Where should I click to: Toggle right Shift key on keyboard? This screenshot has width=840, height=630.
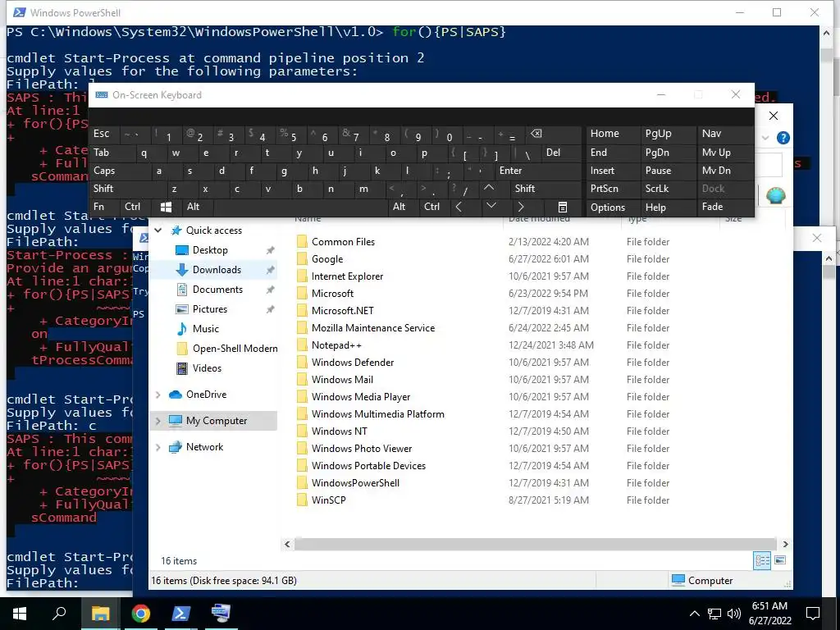546,188
